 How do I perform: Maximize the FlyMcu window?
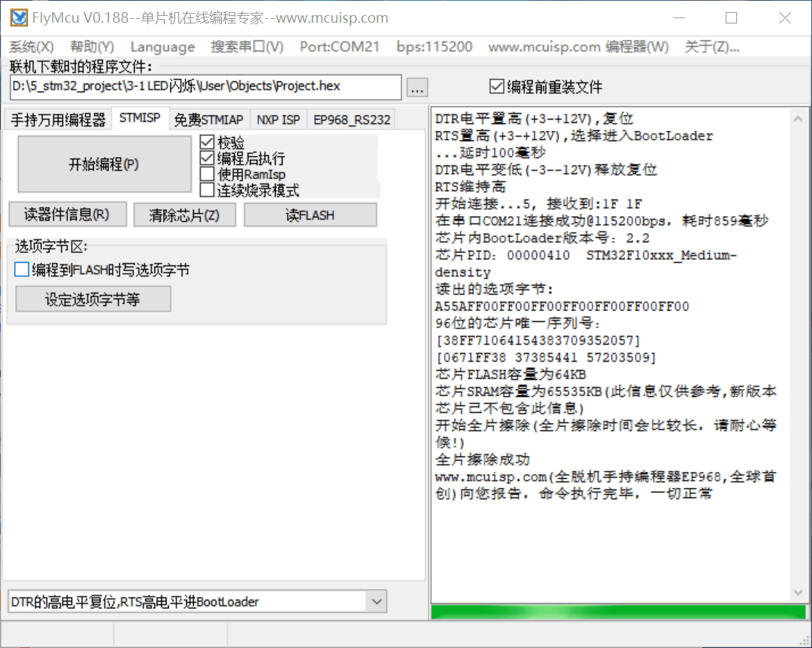click(731, 17)
